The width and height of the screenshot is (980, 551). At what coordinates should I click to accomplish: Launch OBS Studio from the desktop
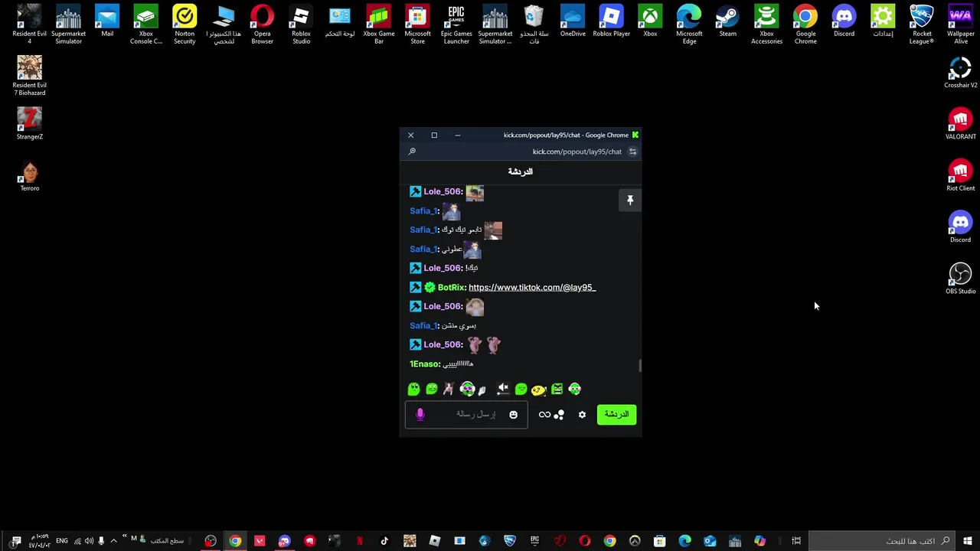pos(960,279)
